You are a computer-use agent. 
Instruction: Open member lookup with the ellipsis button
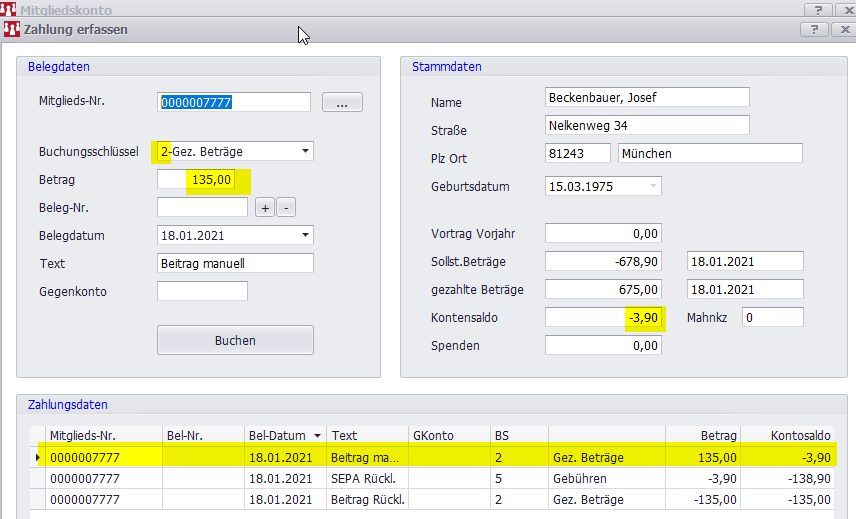(342, 102)
